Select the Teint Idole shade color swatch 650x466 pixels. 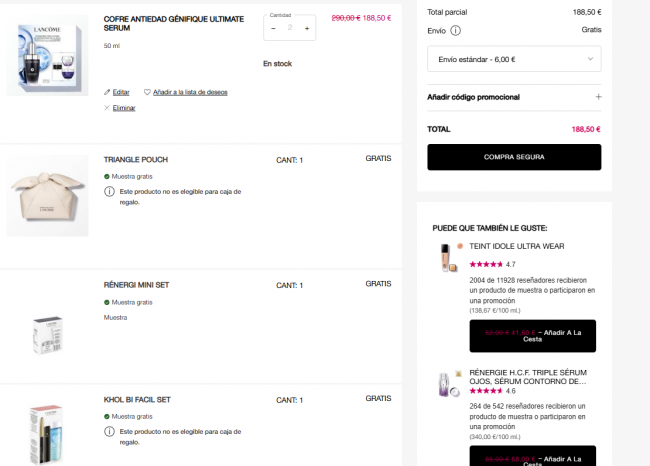click(460, 246)
